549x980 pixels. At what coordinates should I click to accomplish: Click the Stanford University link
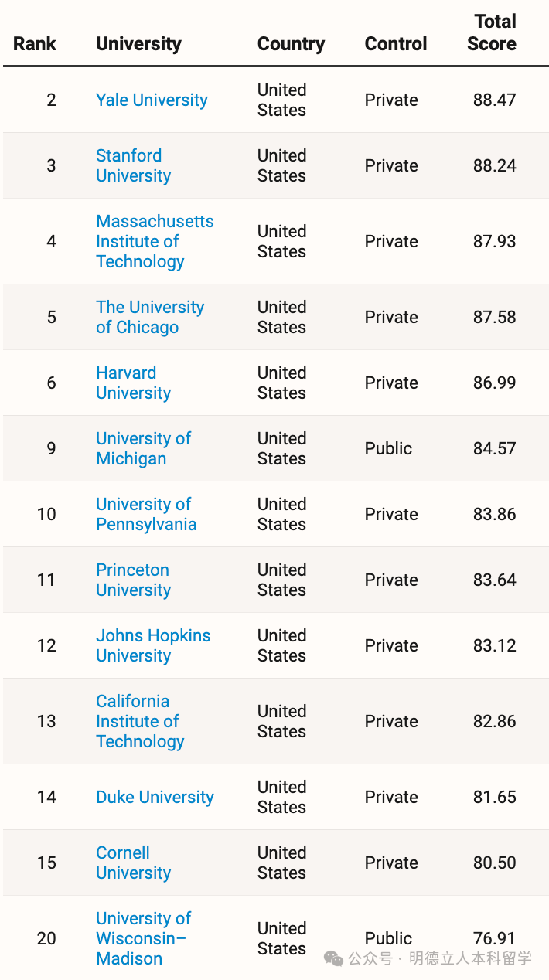(x=133, y=166)
